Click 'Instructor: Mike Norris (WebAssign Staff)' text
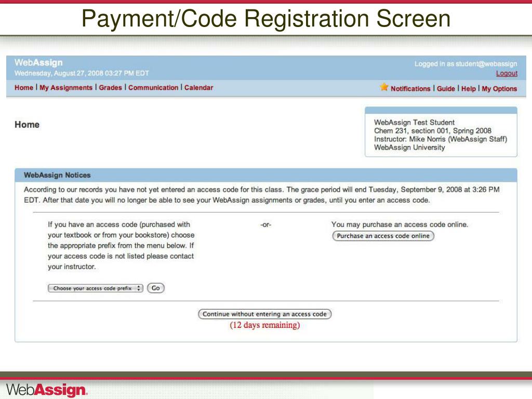Screen dimensions: 532x399 tap(441, 139)
